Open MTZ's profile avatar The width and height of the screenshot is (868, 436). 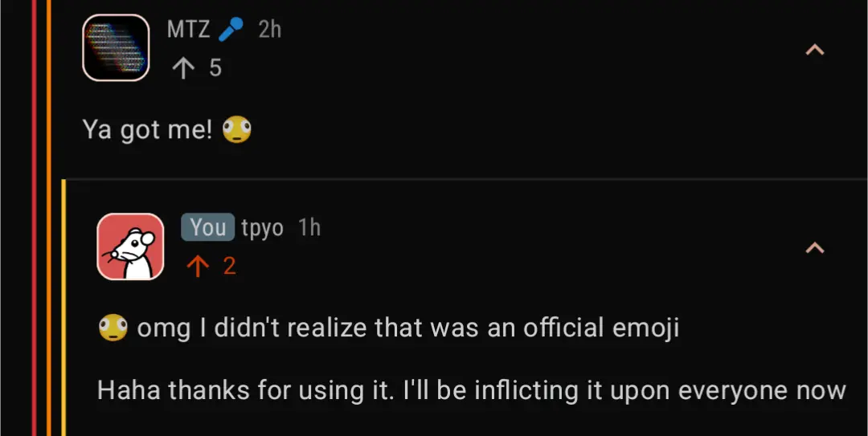[x=116, y=47]
